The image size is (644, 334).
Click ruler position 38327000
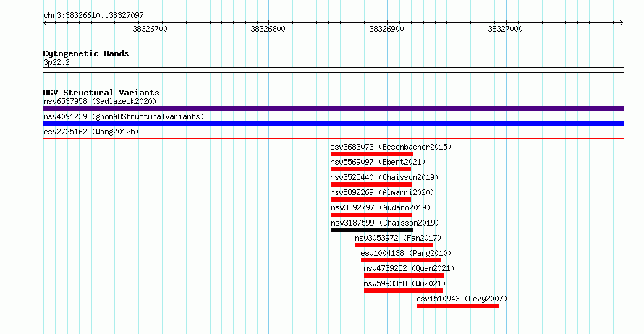505,29
